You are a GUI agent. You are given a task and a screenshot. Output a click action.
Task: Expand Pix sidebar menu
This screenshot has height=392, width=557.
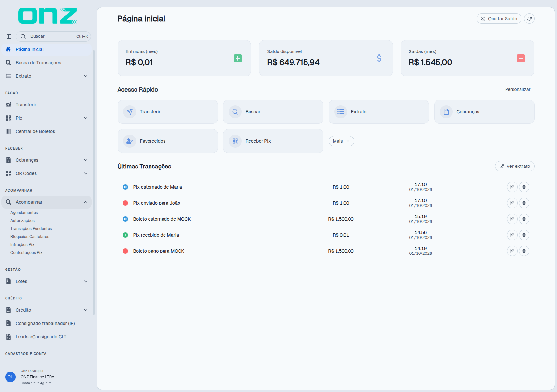47,118
